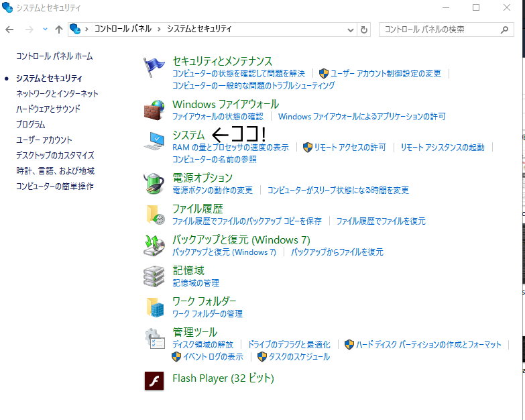Click the back arrow navigation button
The width and height of the screenshot is (525, 420).
9,30
